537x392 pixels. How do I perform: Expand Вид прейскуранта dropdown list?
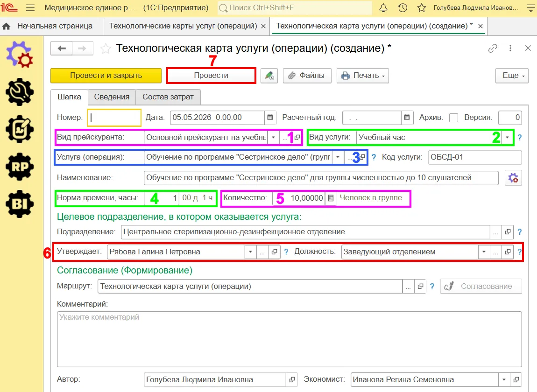click(273, 137)
